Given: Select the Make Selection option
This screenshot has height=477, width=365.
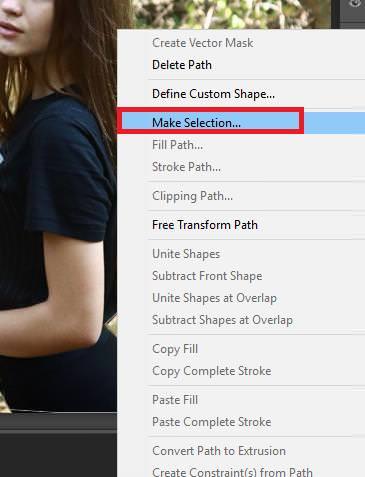Looking at the screenshot, I should click(196, 123).
